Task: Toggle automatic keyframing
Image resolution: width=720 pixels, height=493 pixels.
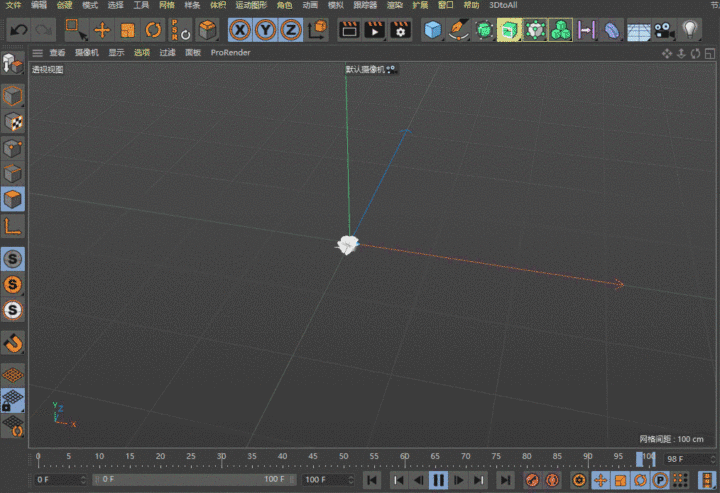Action: click(x=552, y=480)
